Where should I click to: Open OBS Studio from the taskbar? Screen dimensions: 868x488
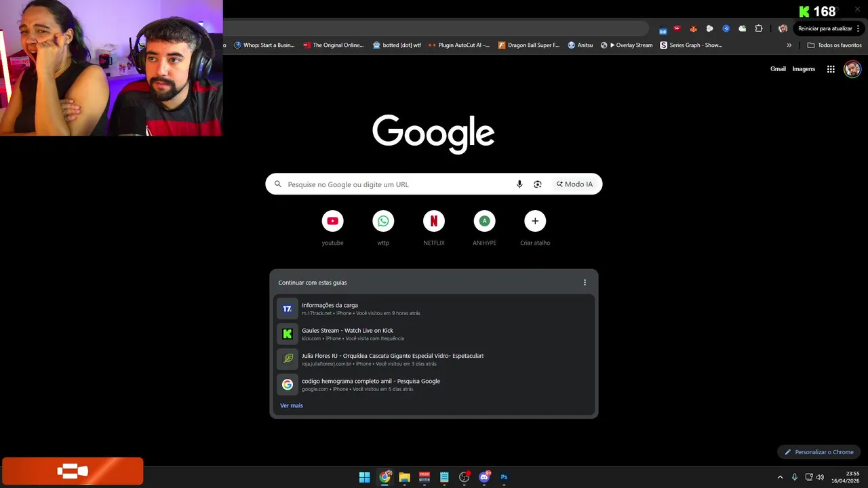point(464,477)
